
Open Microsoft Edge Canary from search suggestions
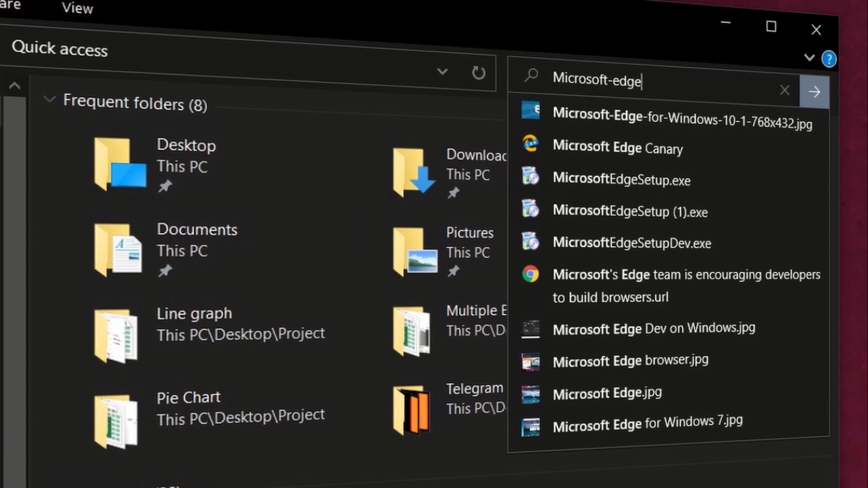617,148
